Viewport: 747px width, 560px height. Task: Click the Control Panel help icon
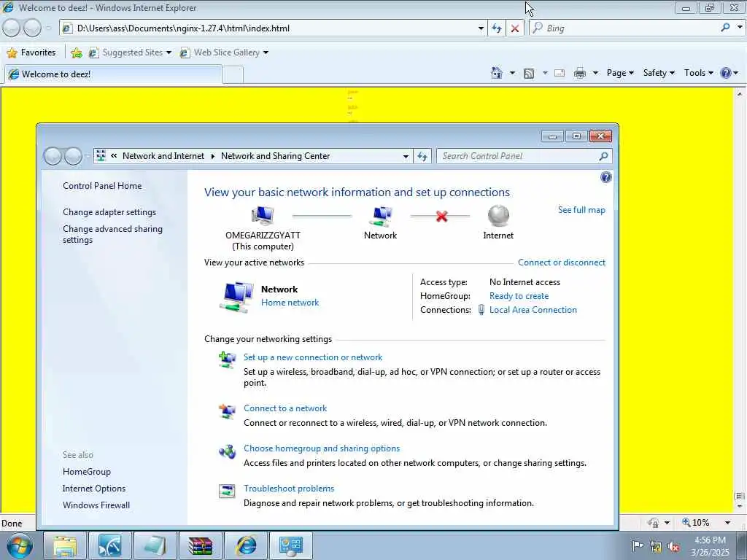605,178
